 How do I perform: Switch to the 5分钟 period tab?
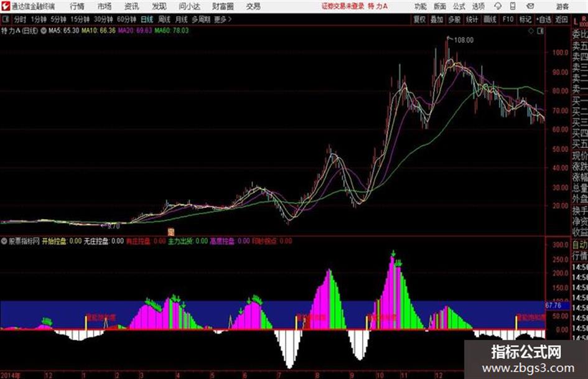click(x=58, y=19)
